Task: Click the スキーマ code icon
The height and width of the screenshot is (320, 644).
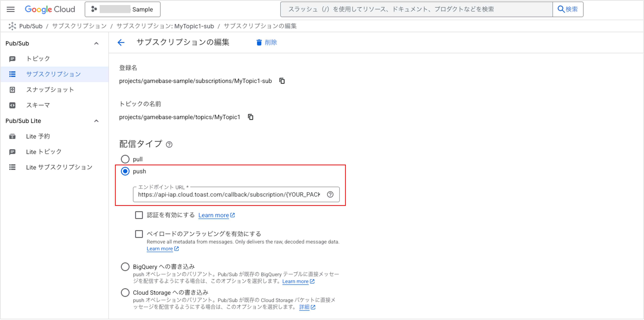Action: click(x=12, y=105)
